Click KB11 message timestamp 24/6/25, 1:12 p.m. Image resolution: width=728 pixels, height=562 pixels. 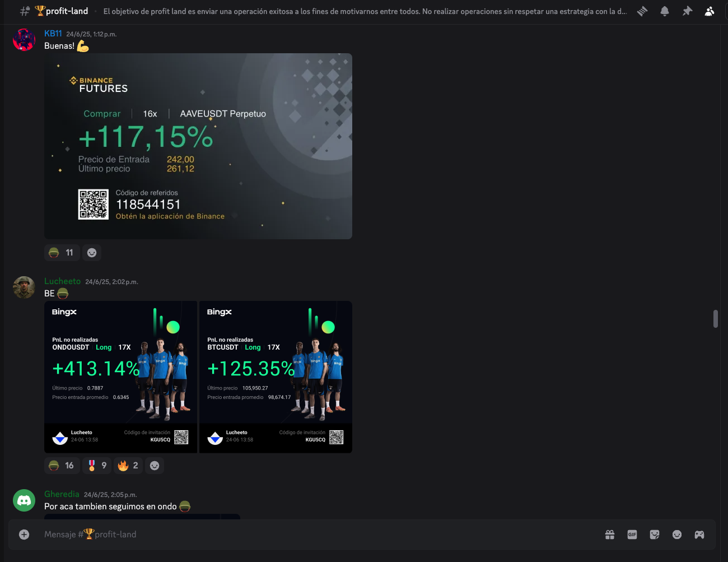[91, 34]
